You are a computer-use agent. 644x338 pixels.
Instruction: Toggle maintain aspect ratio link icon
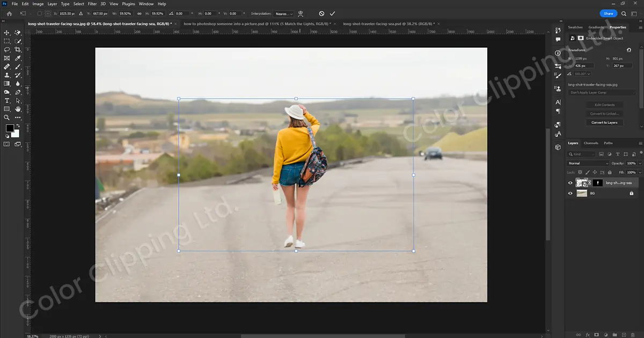(140, 13)
